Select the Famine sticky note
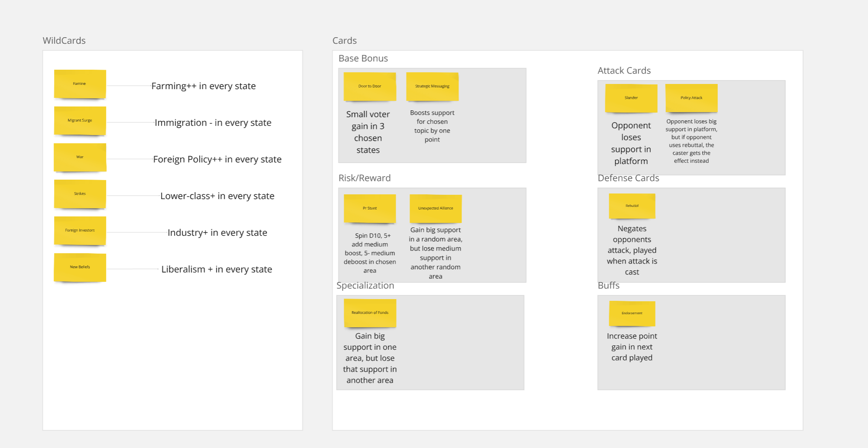This screenshot has width=868, height=448. (80, 84)
